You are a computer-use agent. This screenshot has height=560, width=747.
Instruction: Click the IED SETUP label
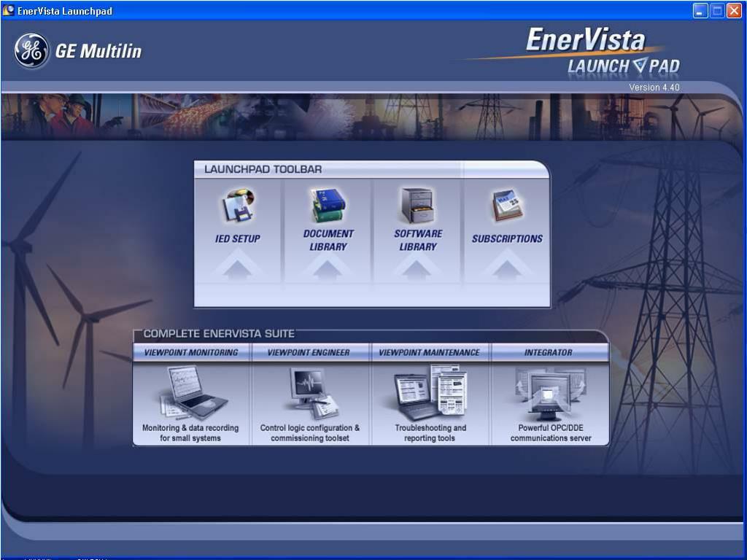(237, 238)
